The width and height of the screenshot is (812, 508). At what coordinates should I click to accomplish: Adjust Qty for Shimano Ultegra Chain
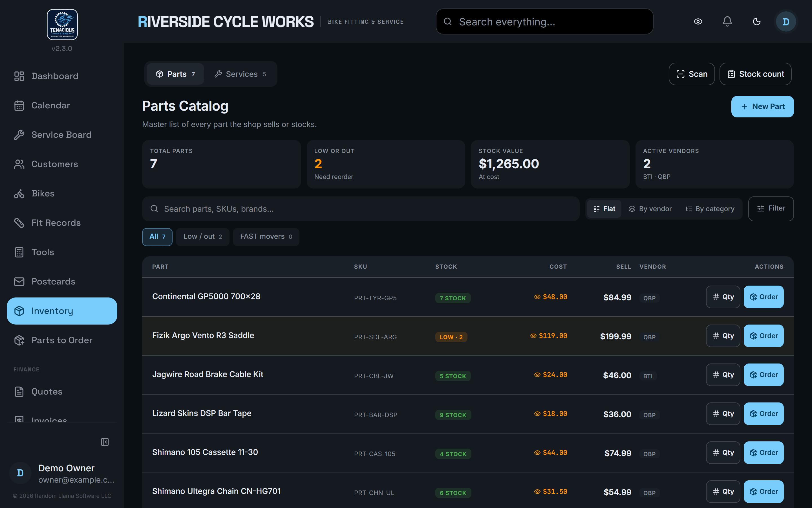coord(723,492)
